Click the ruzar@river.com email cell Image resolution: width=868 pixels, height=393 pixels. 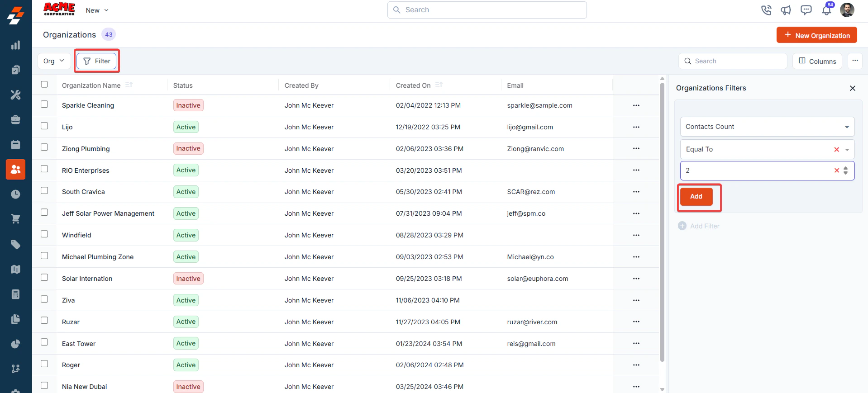(532, 322)
